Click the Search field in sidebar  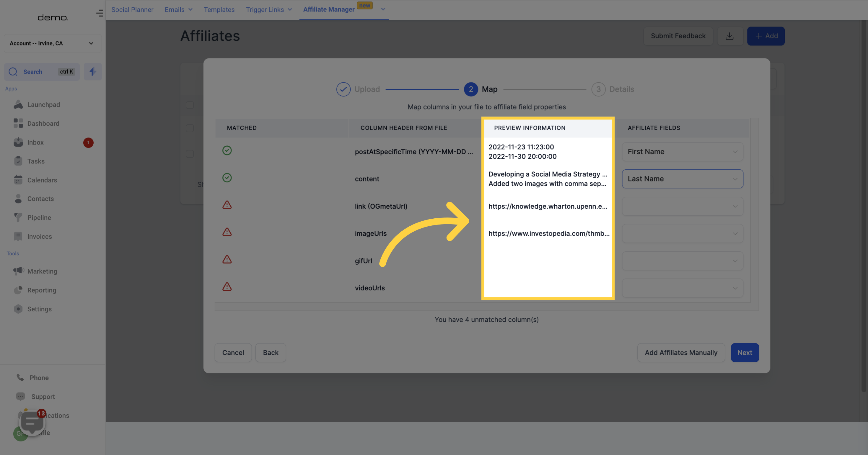[x=42, y=72]
